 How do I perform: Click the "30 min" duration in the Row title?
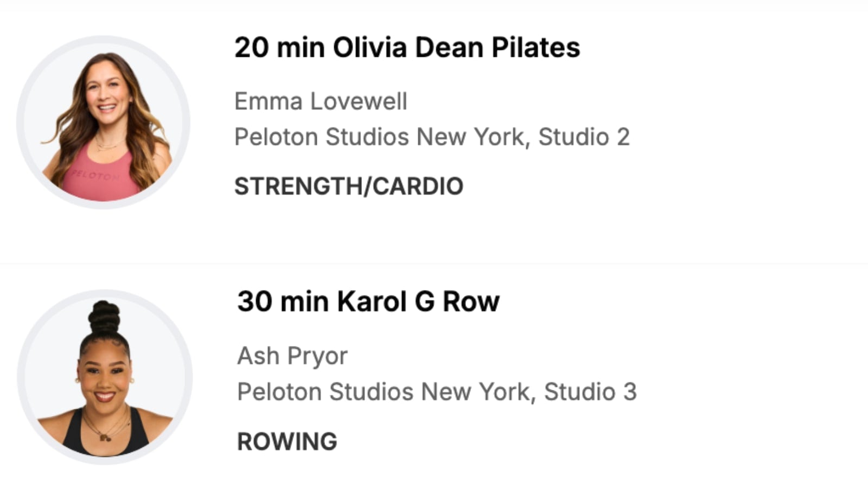pos(282,302)
